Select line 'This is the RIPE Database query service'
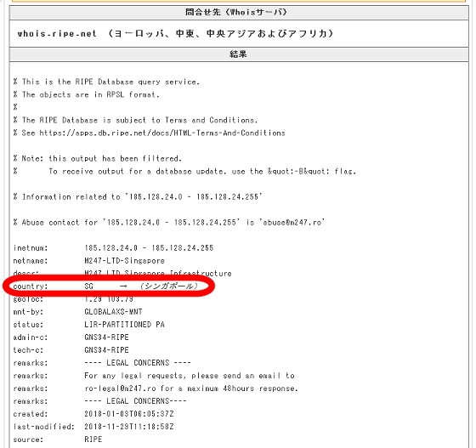Screen dimensions: 476x448 tap(106, 82)
